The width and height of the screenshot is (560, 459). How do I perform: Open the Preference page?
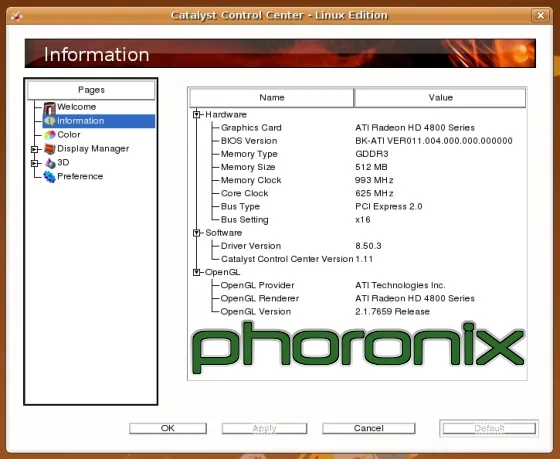[80, 176]
